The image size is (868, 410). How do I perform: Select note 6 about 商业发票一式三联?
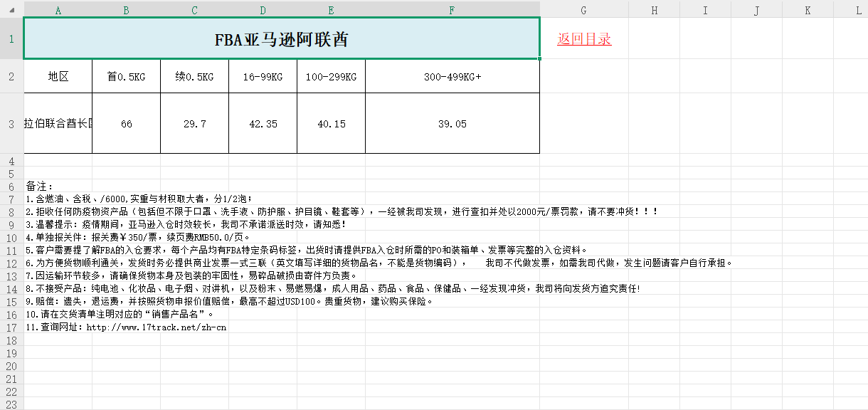click(379, 263)
